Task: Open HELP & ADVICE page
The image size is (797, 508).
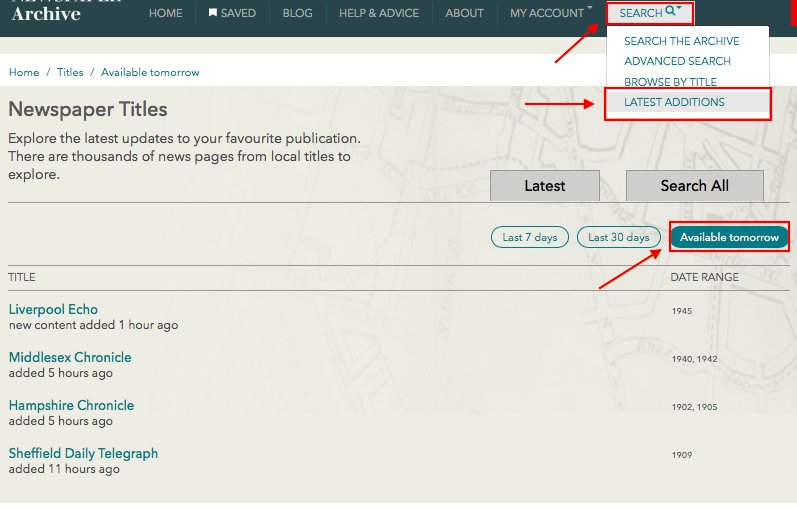Action: 379,13
